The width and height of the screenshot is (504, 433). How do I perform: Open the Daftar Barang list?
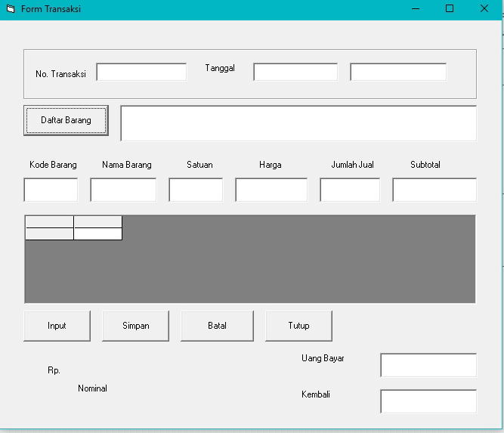[x=66, y=120]
